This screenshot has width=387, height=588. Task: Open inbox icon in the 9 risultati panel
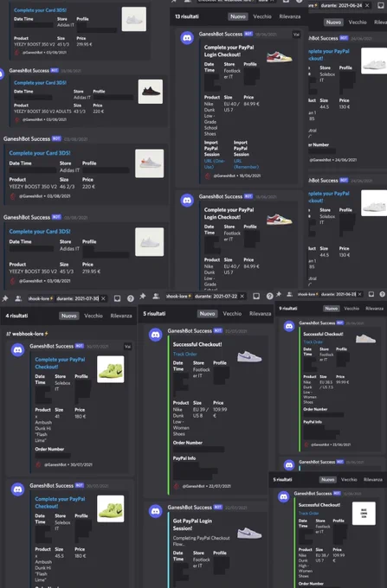(371, 294)
